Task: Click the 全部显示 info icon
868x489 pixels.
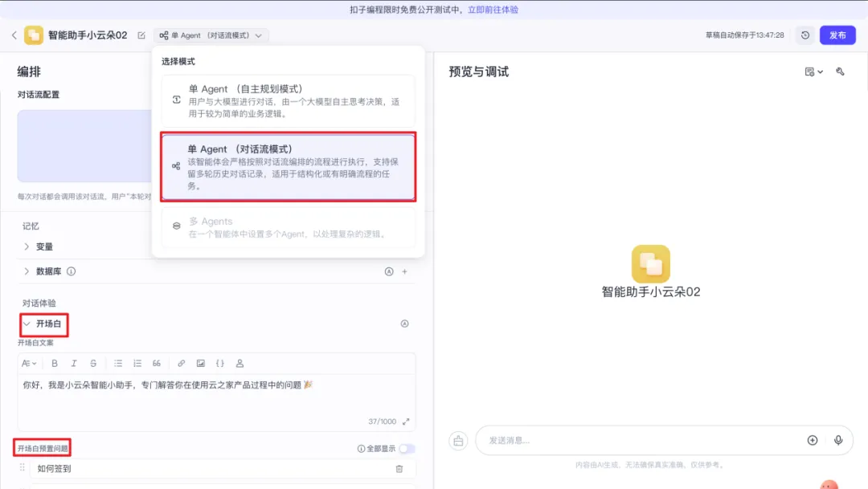Action: (x=361, y=449)
